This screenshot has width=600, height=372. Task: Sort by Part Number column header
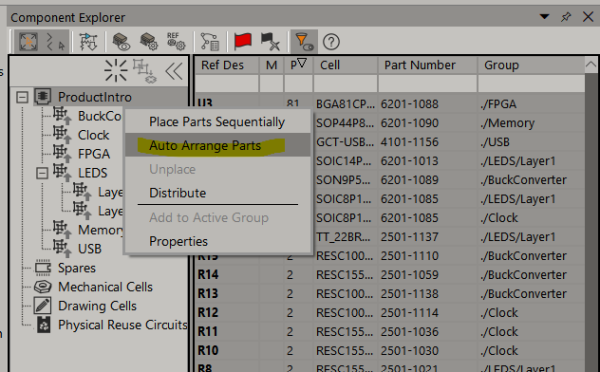428,65
